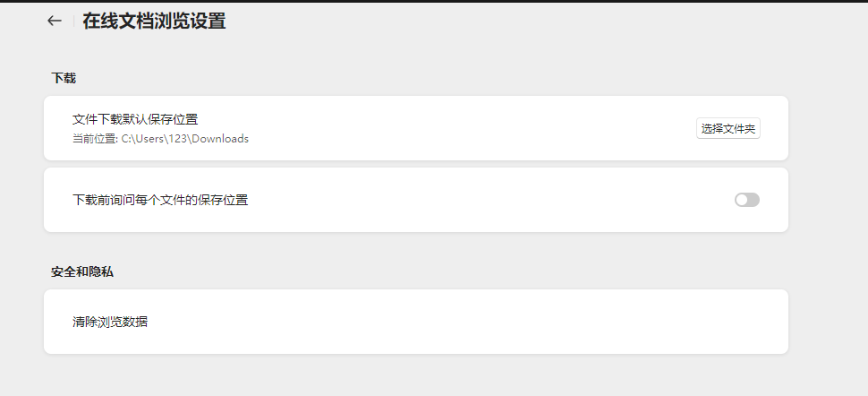This screenshot has height=396, width=868.
Task: Click the dark strip at window top
Action: [434, 1]
